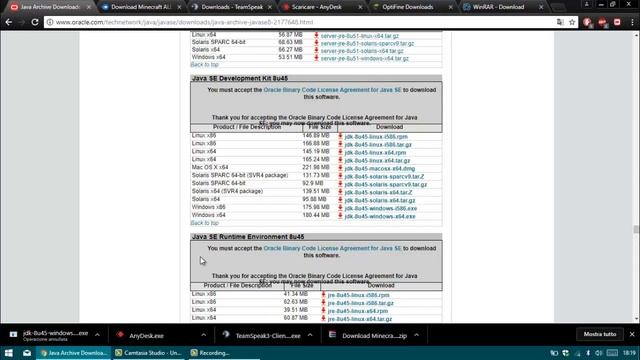Expand options for AnyDesk.exe download
The image size is (640, 360).
tap(204, 335)
